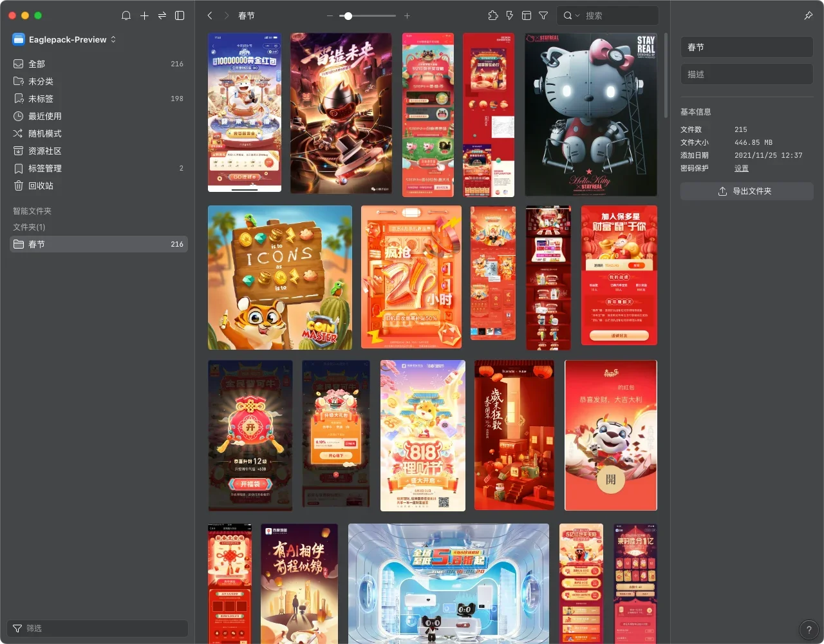Select the 恭喜发财 大吉大利 red envelope thumbnail
The image size is (824, 644).
(x=611, y=435)
